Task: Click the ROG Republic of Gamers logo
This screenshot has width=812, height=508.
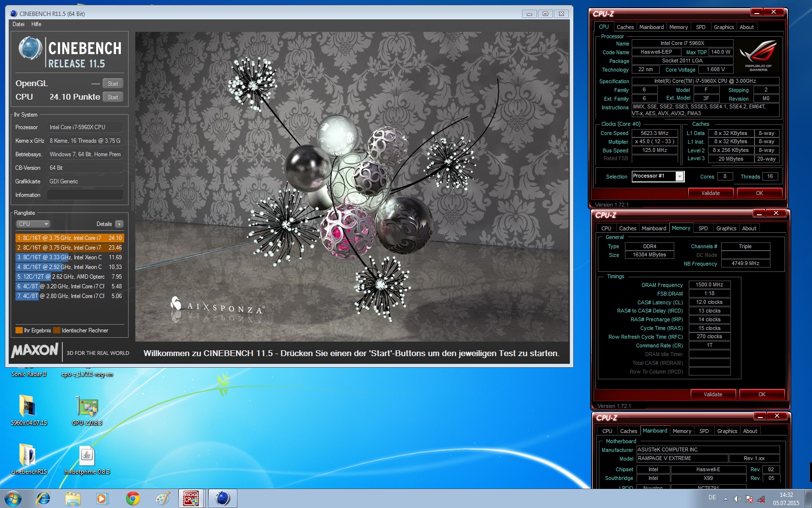Action: click(x=758, y=56)
